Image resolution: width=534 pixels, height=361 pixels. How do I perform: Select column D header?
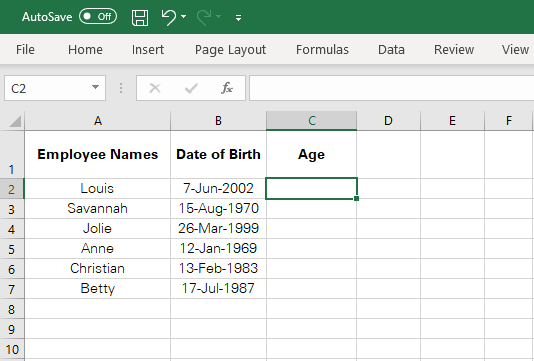pyautogui.click(x=389, y=121)
